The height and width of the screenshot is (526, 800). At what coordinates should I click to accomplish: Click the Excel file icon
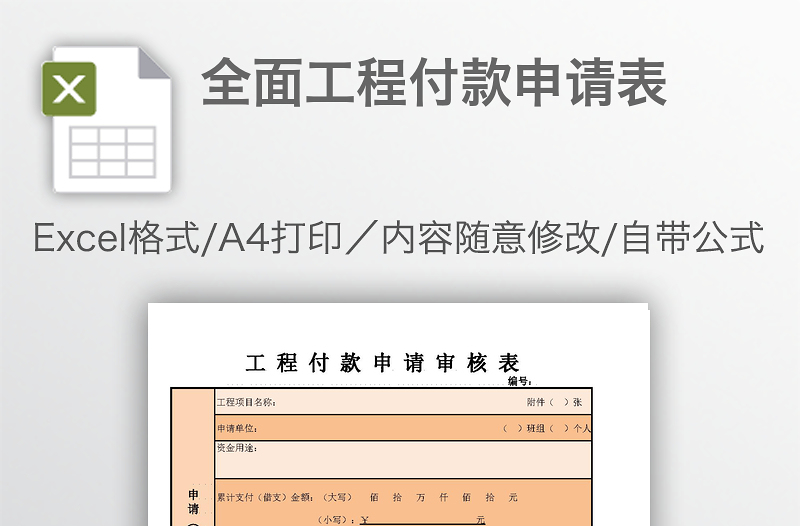click(x=107, y=120)
